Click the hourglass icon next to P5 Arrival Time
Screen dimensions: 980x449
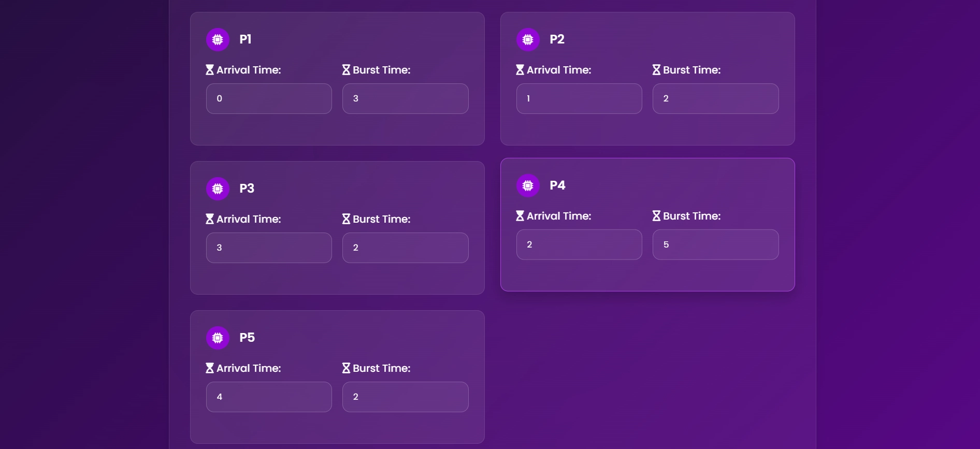coord(209,368)
